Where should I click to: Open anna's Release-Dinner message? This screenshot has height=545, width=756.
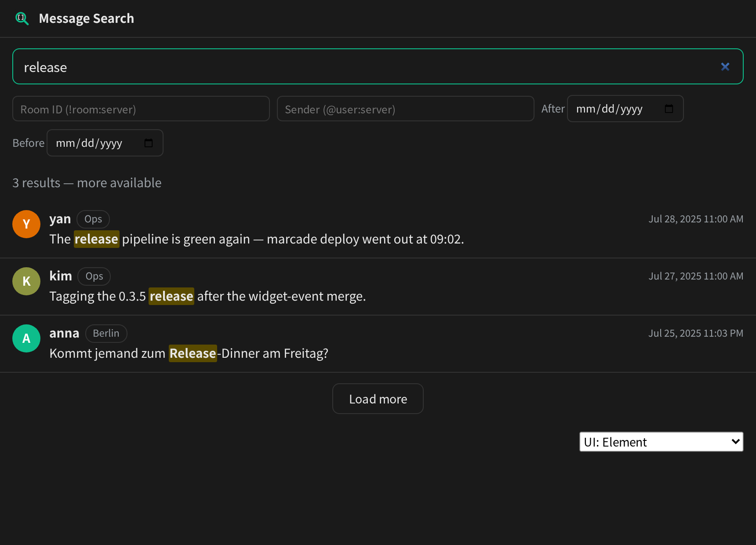click(189, 353)
